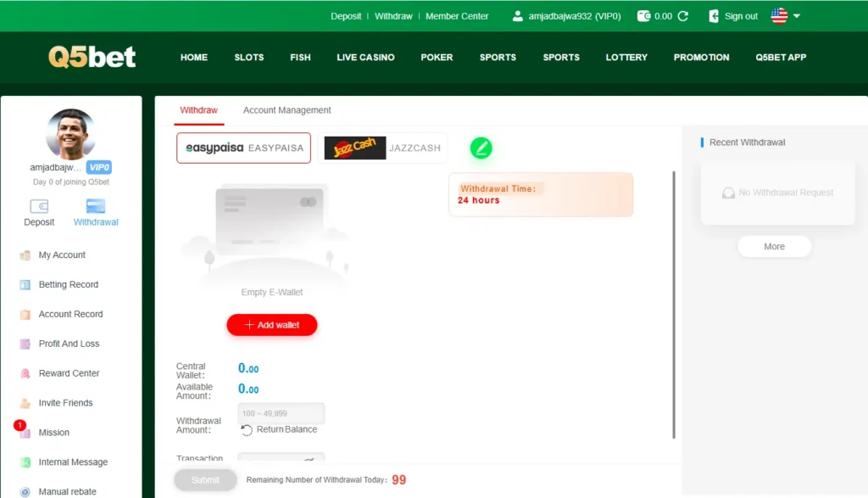Open Betting Record in the sidebar
This screenshot has height=498, width=868.
(x=68, y=285)
